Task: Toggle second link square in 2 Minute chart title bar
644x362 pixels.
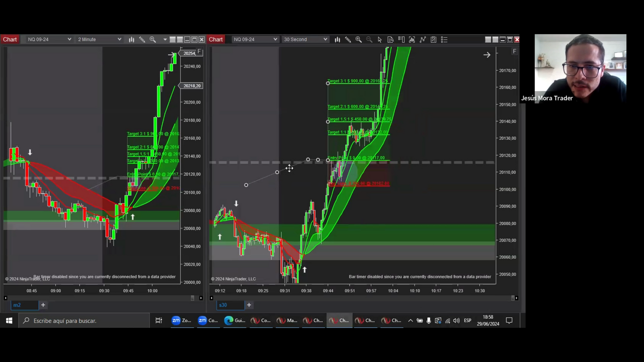Action: point(180,40)
